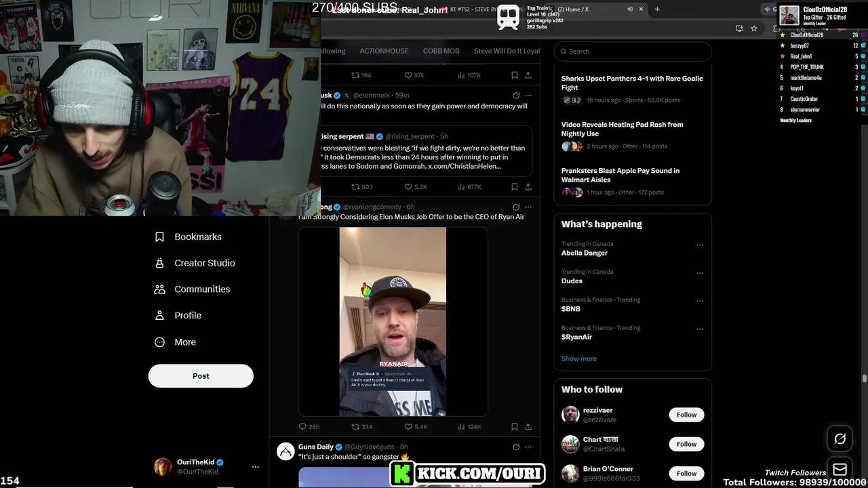The width and height of the screenshot is (868, 488).
Task: View analytics showing 124K views
Action: (x=469, y=426)
